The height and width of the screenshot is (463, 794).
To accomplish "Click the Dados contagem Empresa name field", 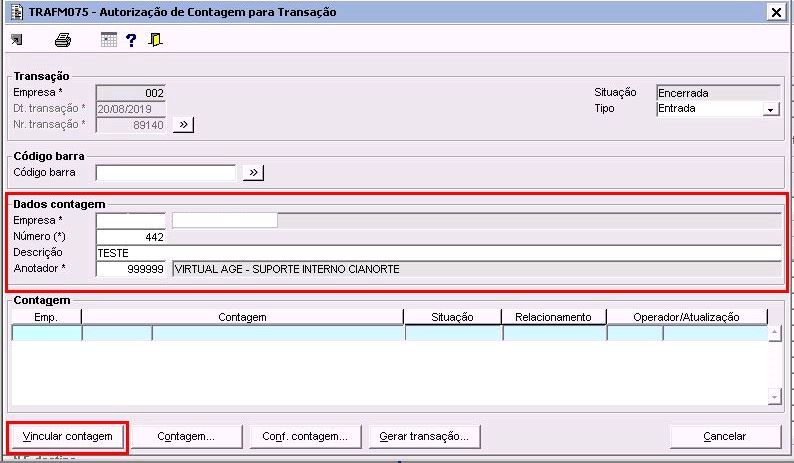I will click(477, 221).
